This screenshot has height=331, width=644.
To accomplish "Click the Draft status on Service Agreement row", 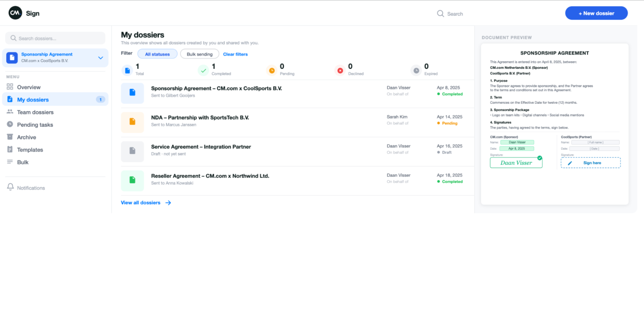I will pyautogui.click(x=444, y=153).
